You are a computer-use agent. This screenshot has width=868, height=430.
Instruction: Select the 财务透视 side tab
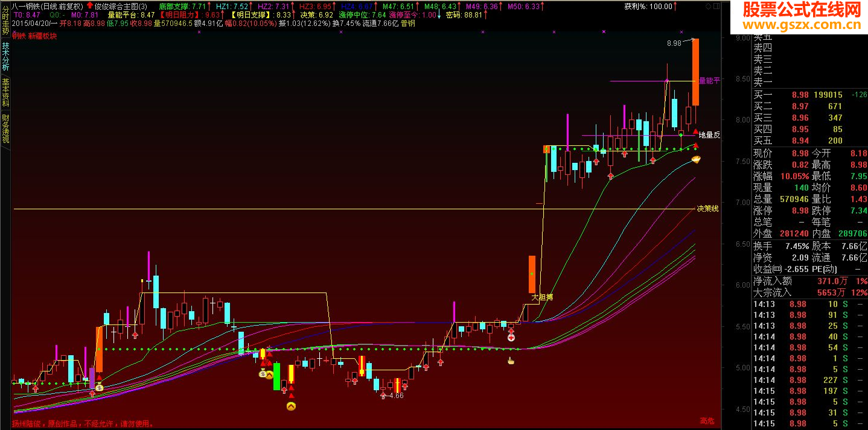pos(5,128)
